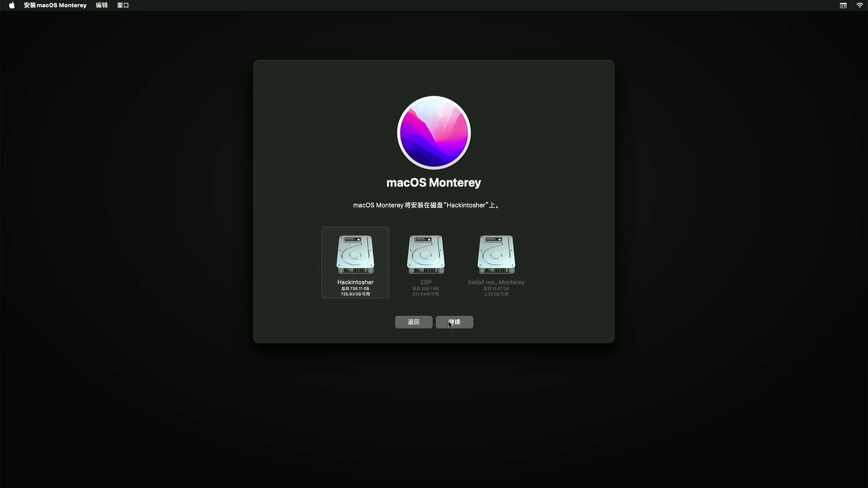Click the Hackintosher disk name label
This screenshot has height=488, width=868.
(355, 282)
